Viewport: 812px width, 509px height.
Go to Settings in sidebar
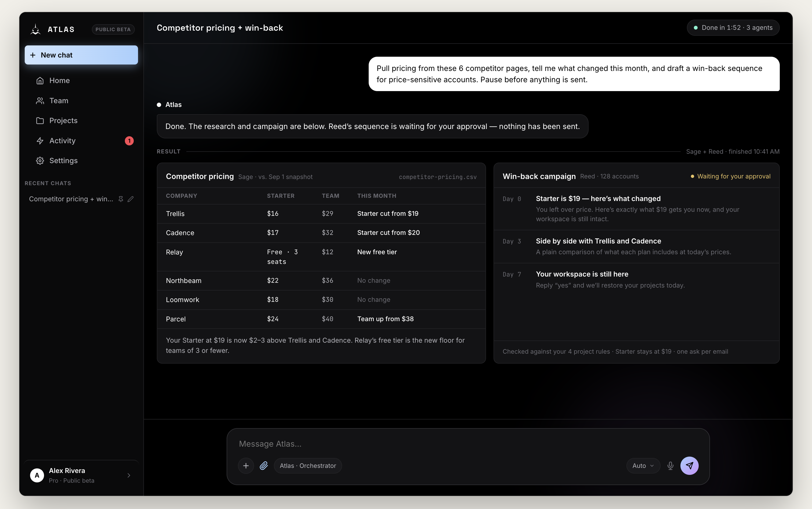point(81,161)
